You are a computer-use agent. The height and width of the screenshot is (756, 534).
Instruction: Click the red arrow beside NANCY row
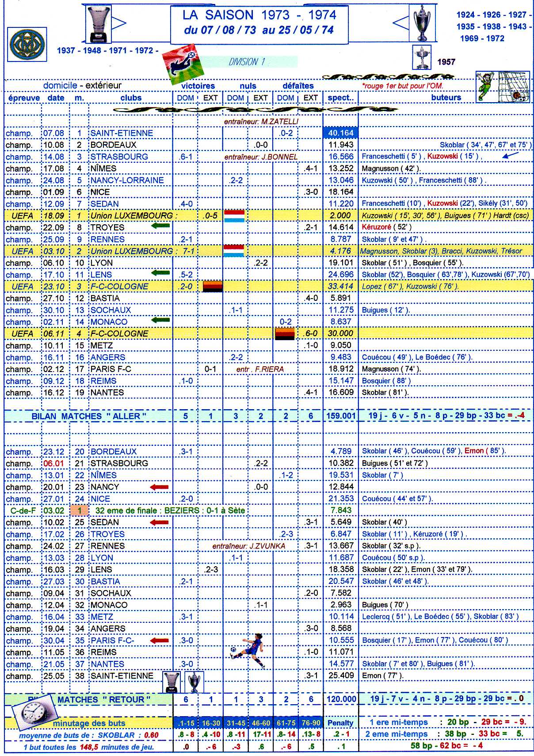pos(160,487)
